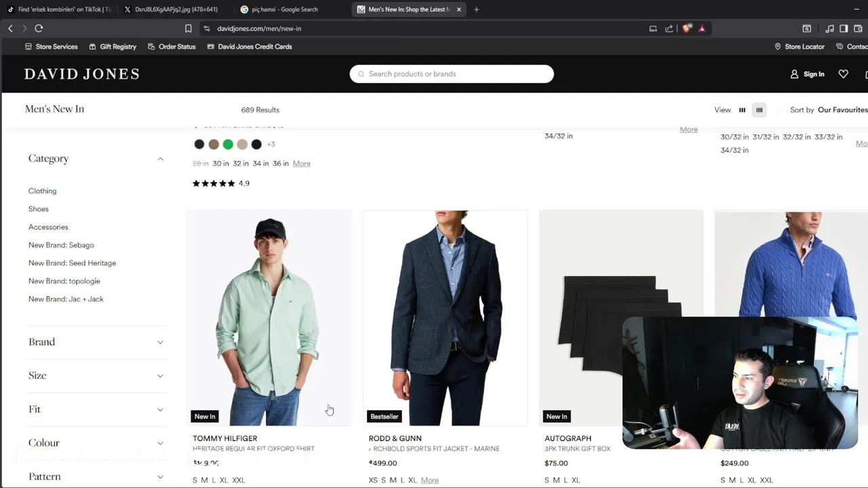The width and height of the screenshot is (868, 488).
Task: Filter by Clothing category
Action: tap(42, 191)
